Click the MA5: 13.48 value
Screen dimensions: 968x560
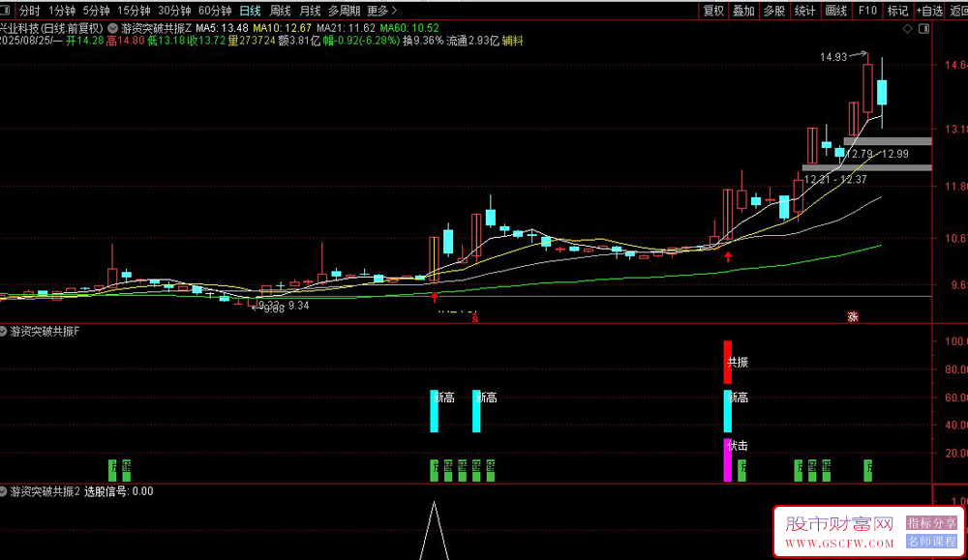[x=223, y=28]
